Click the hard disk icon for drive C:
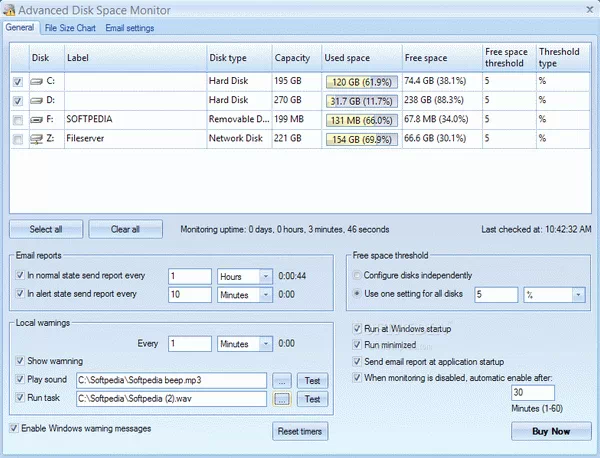 coord(36,81)
